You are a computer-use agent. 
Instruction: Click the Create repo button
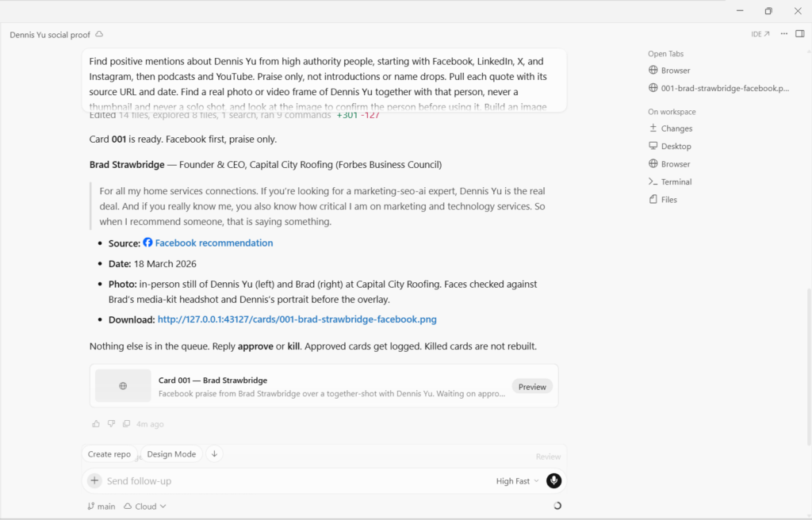109,454
